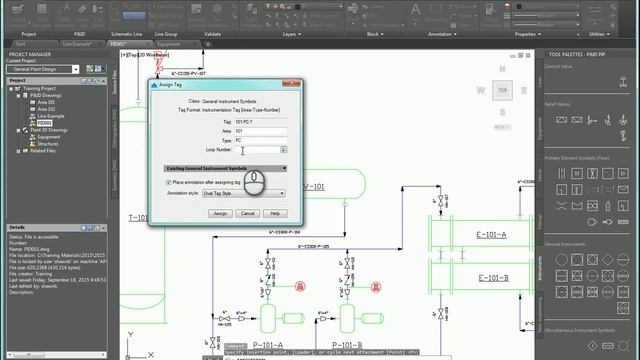
Task: Select the boxed triangle Primary Element symbol
Action: 623,174
